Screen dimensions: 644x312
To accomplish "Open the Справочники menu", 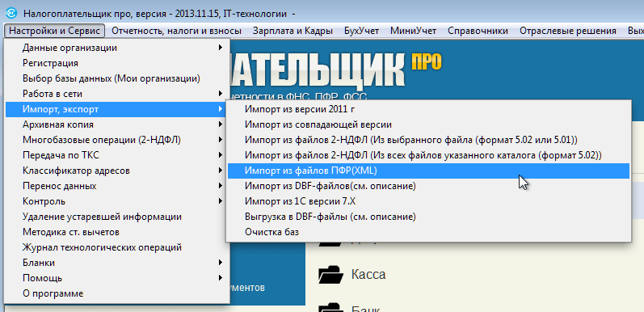I will click(478, 31).
